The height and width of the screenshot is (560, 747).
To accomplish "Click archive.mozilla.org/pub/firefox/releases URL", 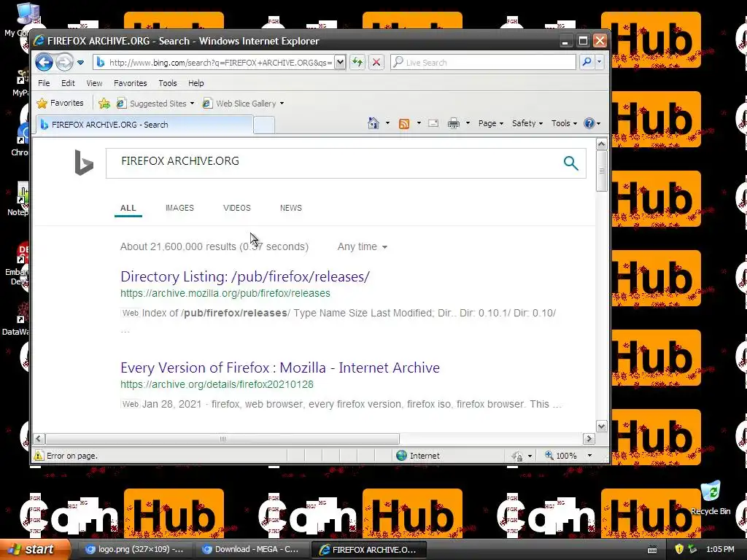I will click(x=225, y=293).
